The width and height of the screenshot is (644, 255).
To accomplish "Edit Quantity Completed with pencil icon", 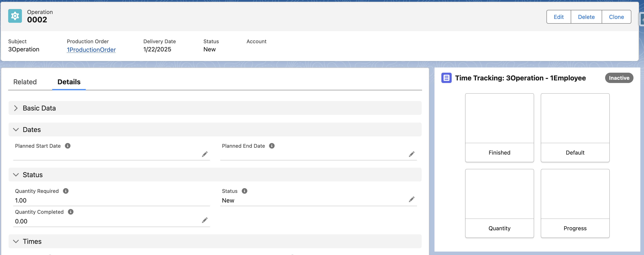I will click(x=205, y=220).
